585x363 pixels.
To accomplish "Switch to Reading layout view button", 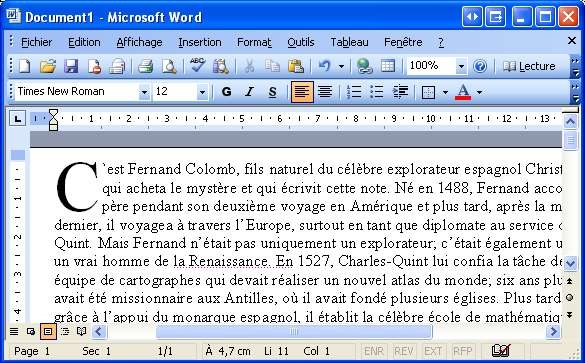I will point(81,331).
